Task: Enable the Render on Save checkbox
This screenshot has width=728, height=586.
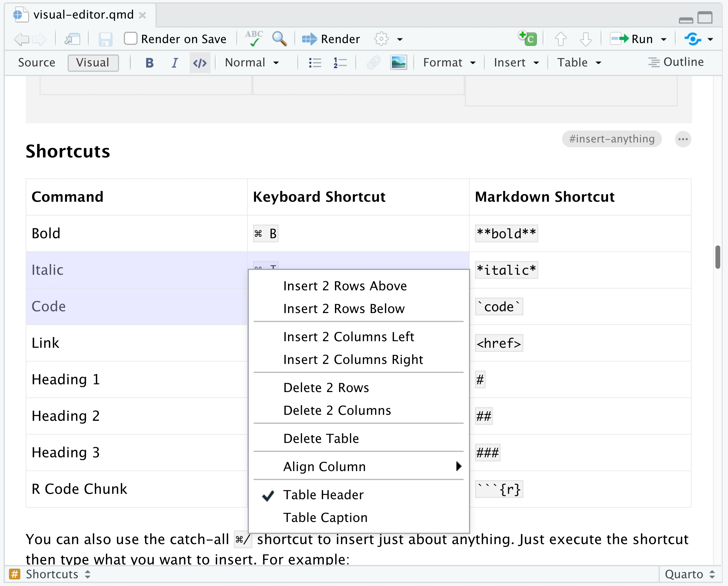Action: coord(131,39)
